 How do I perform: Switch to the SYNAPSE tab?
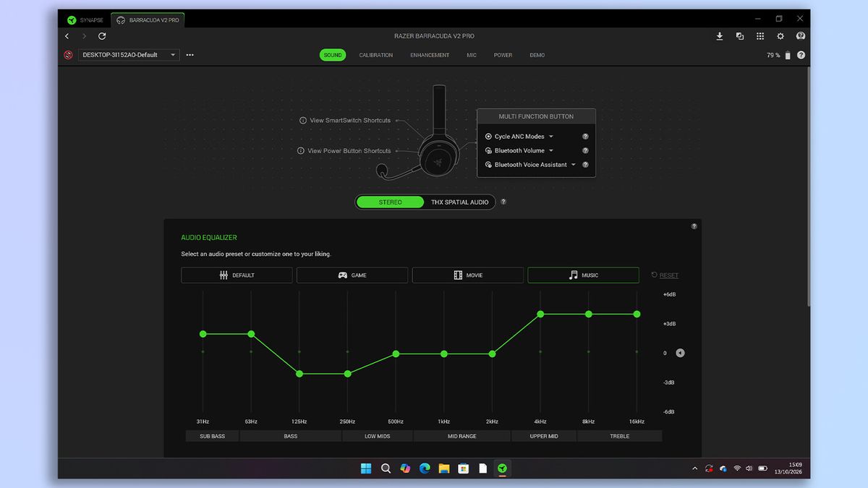coord(85,20)
